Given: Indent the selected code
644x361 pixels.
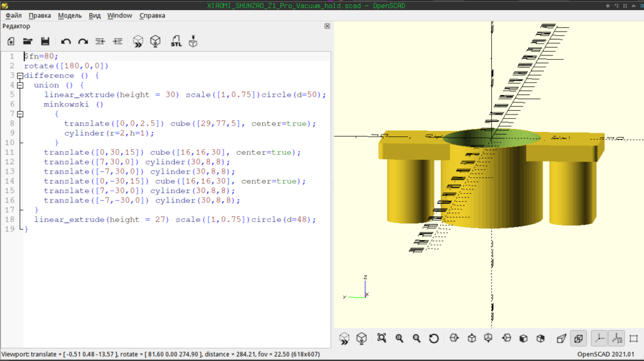Looking at the screenshot, I should coord(118,41).
